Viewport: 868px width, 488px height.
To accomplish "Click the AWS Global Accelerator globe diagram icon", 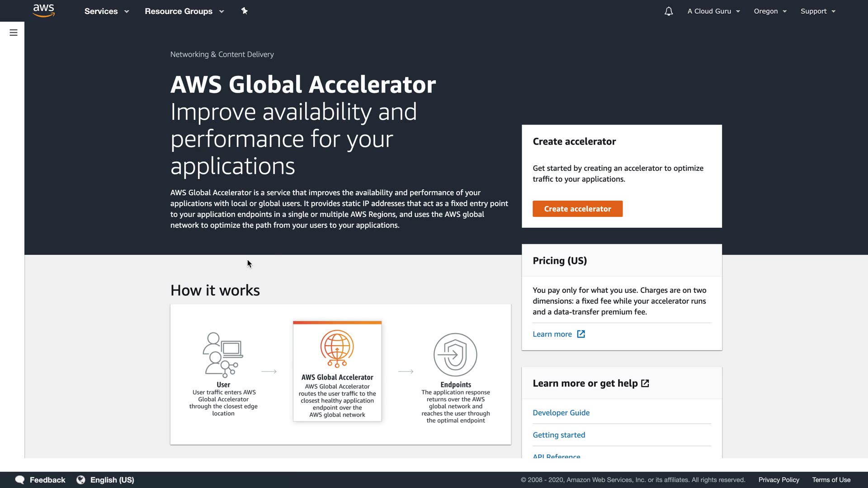I will click(x=337, y=348).
